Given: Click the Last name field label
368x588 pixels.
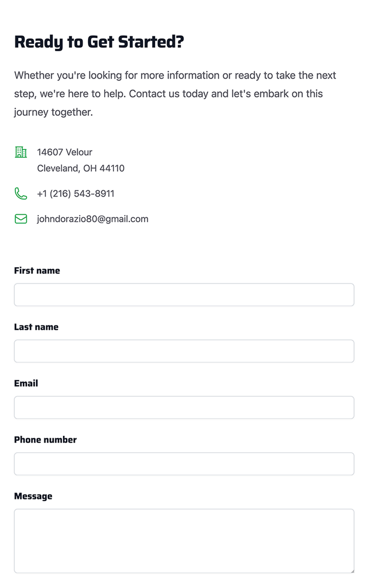Looking at the screenshot, I should click(36, 327).
